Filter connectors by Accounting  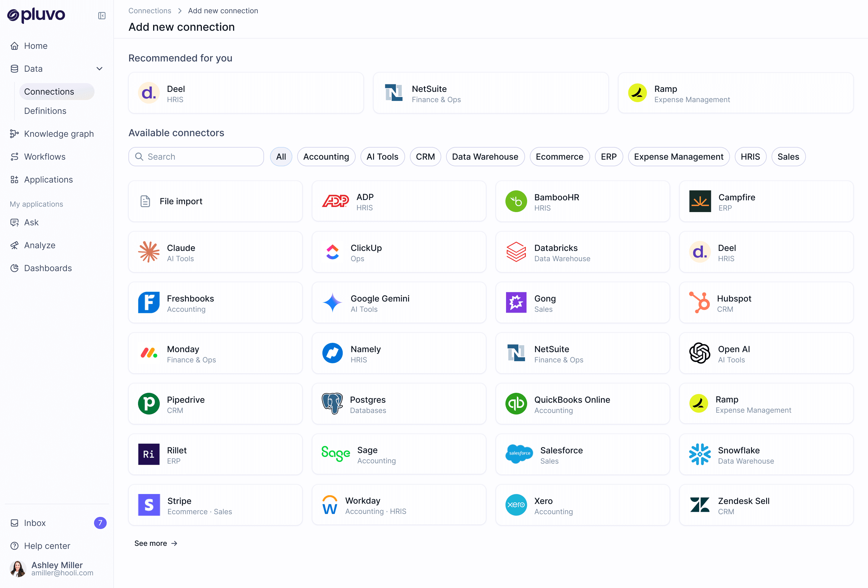(x=326, y=157)
